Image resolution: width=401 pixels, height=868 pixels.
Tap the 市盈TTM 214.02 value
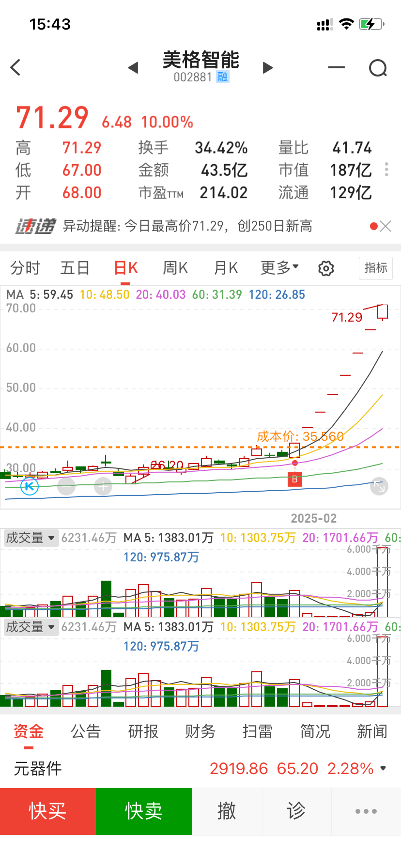[224, 193]
